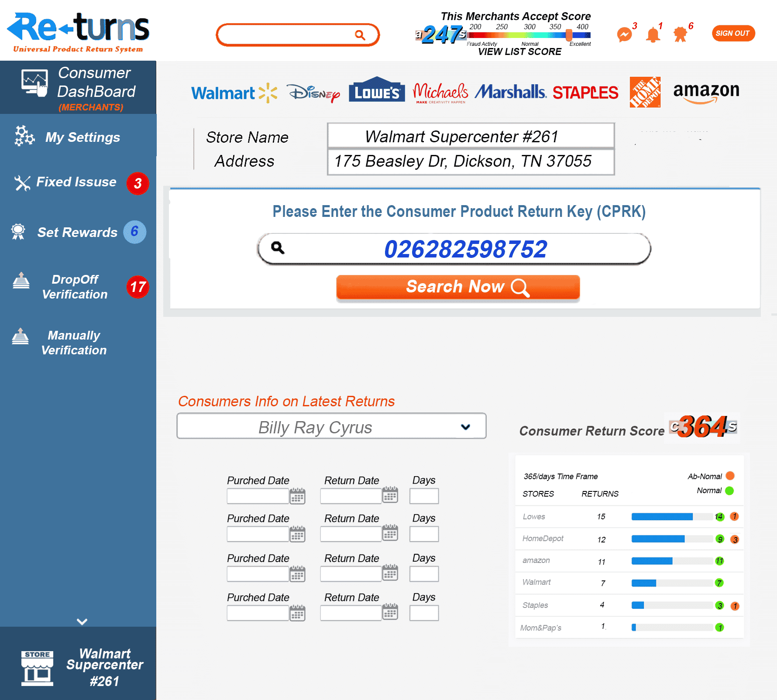Open Consumer DashBoard Merchants section
Screen dimensions: 777x700
pyautogui.click(x=78, y=88)
